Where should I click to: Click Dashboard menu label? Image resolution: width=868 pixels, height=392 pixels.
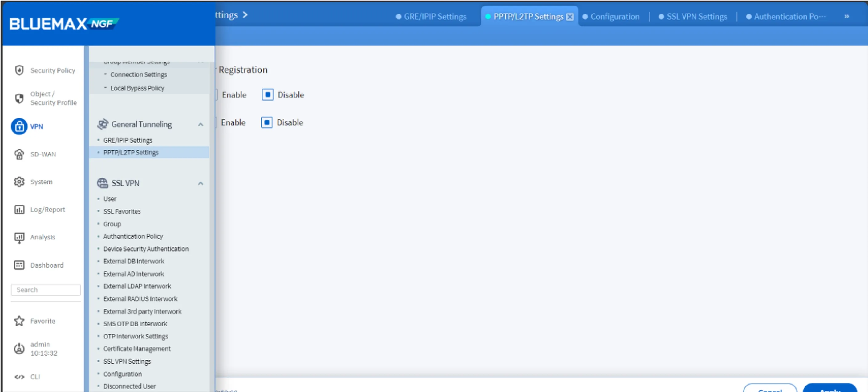point(47,266)
